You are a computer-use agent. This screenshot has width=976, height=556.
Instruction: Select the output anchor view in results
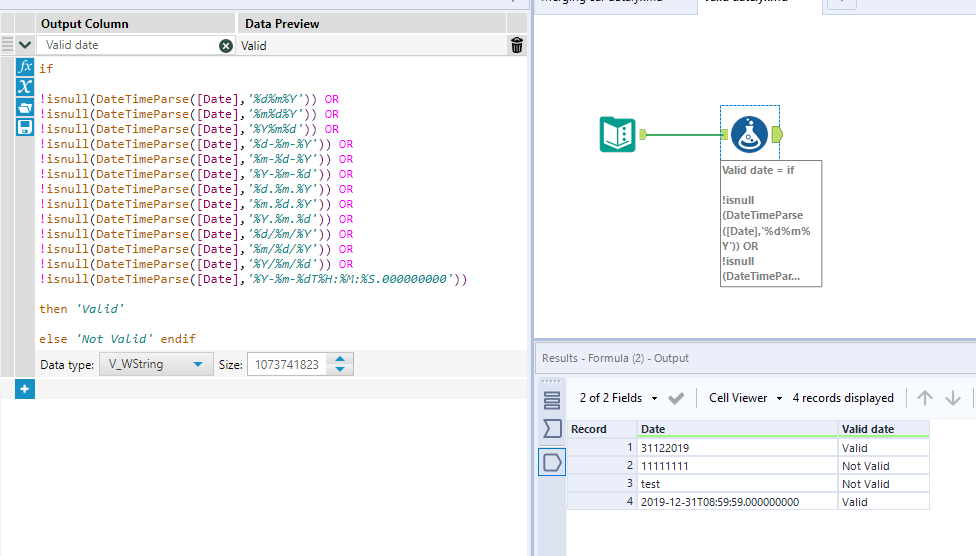552,461
